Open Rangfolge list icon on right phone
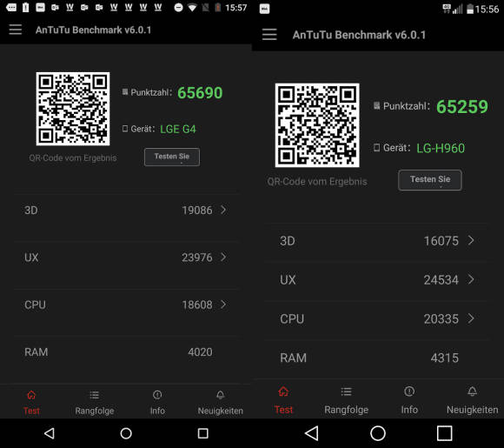The image size is (504, 448). pos(346,391)
